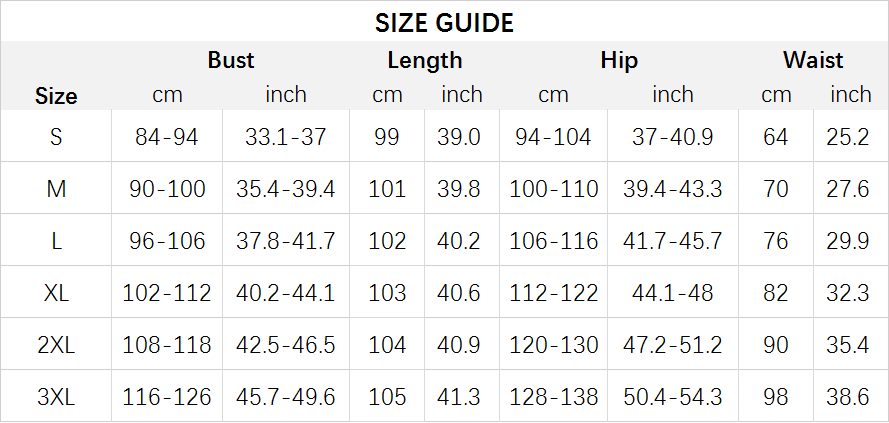Select the XL size row label
Image resolution: width=889 pixels, height=423 pixels.
click(56, 293)
